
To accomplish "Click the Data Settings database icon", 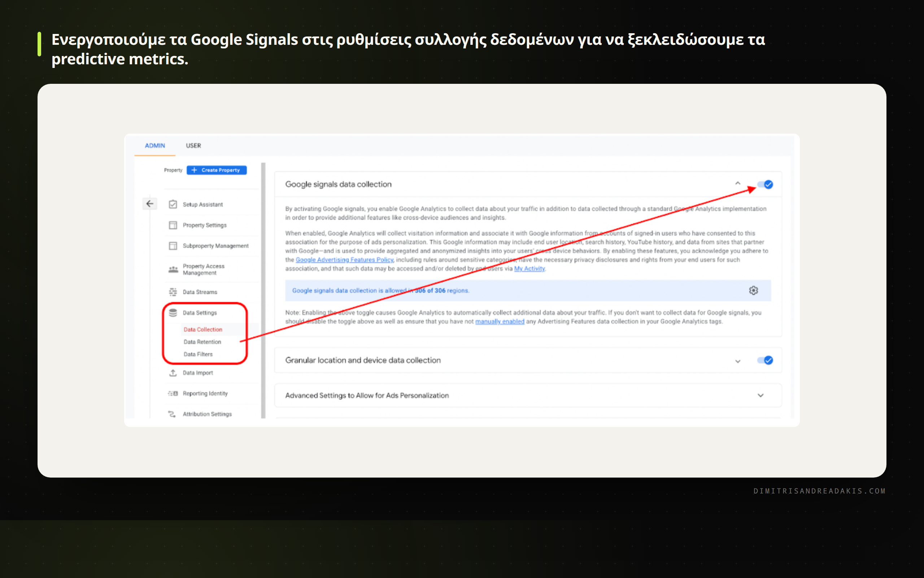I will point(173,313).
